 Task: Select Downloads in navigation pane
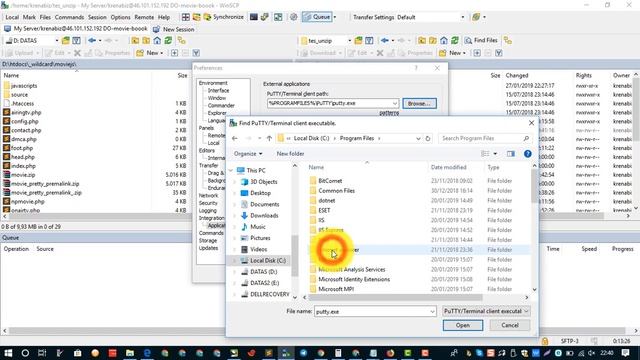pyautogui.click(x=264, y=216)
